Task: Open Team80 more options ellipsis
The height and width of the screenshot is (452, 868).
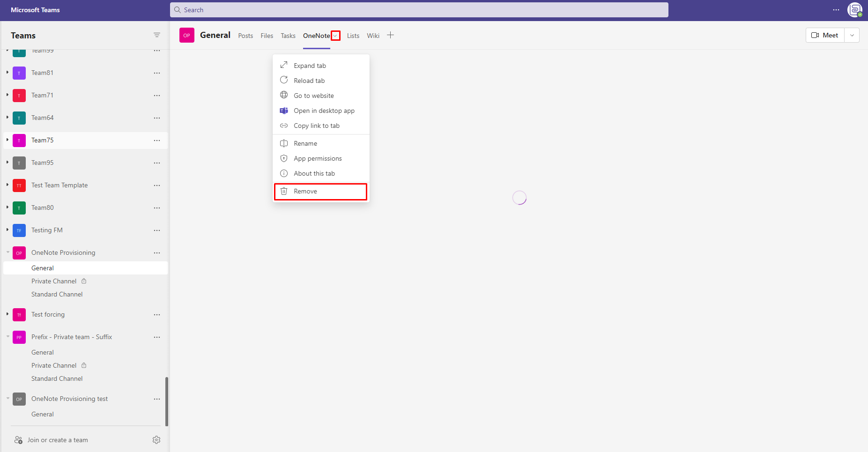Action: click(157, 208)
